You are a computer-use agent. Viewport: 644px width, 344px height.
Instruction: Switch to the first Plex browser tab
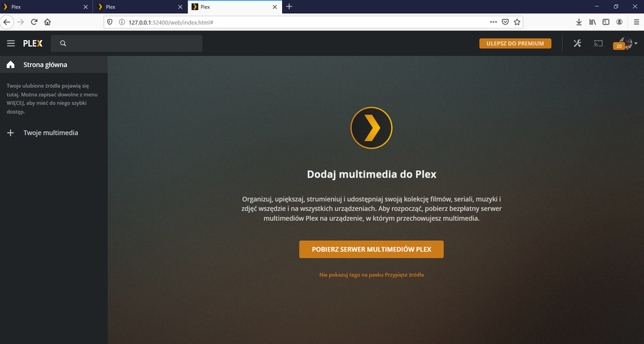(46, 7)
